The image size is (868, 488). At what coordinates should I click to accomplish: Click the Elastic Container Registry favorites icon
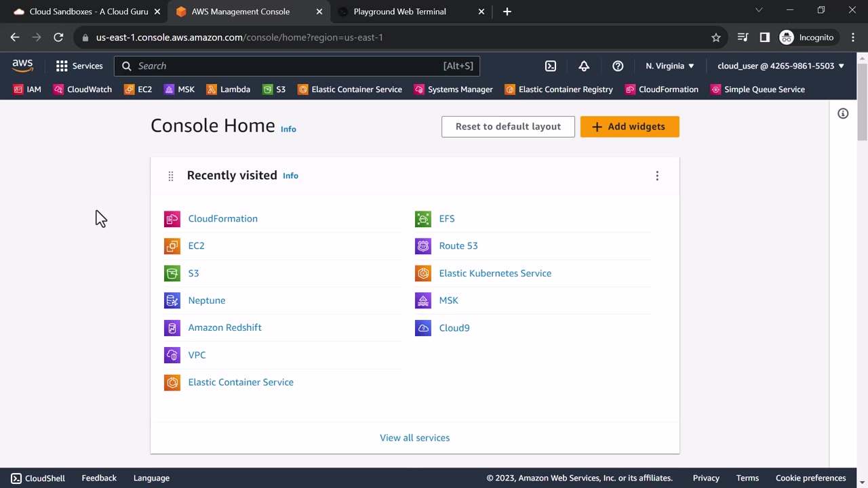510,89
